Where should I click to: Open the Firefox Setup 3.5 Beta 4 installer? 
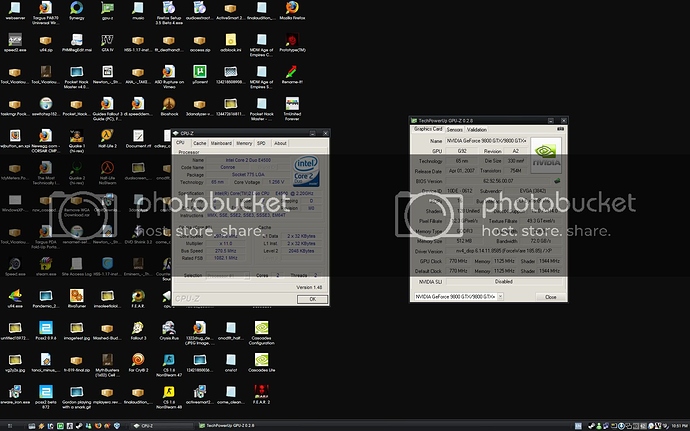pyautogui.click(x=169, y=13)
